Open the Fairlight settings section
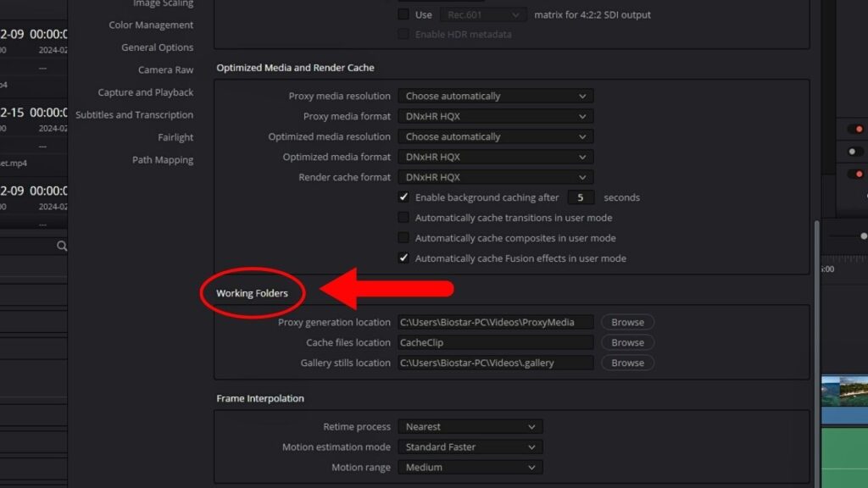The image size is (868, 488). coord(175,136)
